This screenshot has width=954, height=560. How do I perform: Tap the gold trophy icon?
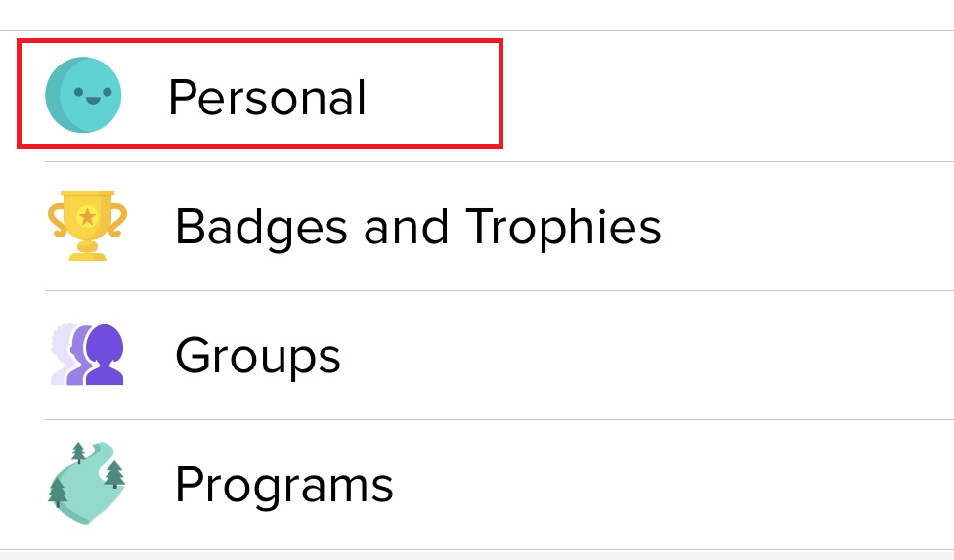87,225
